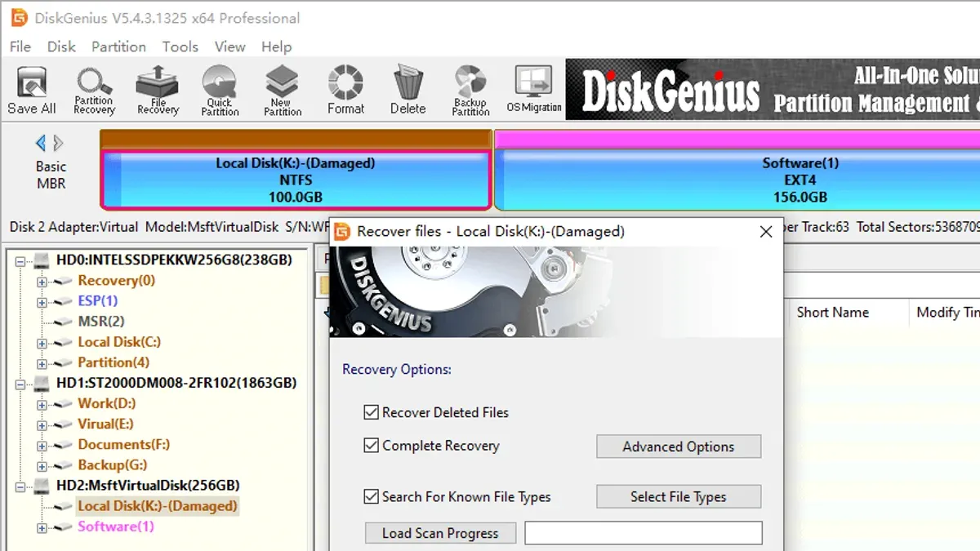980x551 pixels.
Task: Select MSR(2) in the disk tree
Action: 101,322
